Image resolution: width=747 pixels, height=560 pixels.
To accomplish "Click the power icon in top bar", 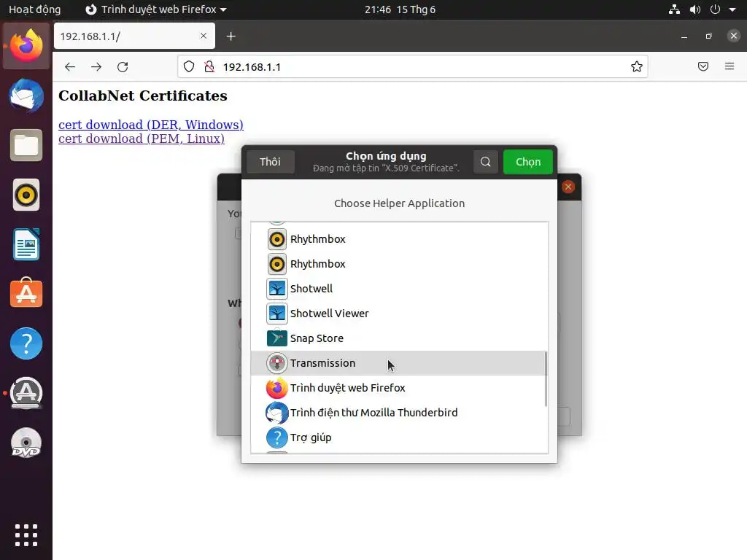I will 715,9.
